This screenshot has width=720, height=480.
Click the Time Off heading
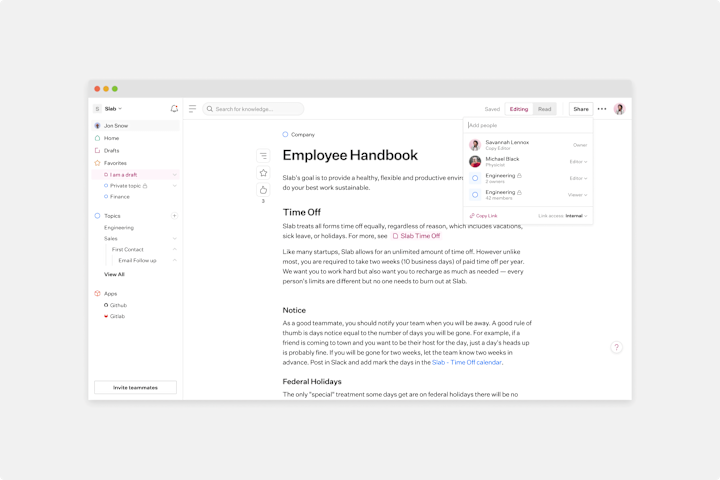(x=301, y=212)
